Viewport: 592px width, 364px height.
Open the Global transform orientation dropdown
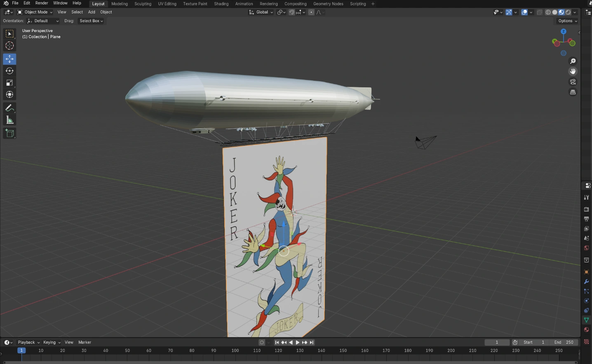(x=261, y=12)
